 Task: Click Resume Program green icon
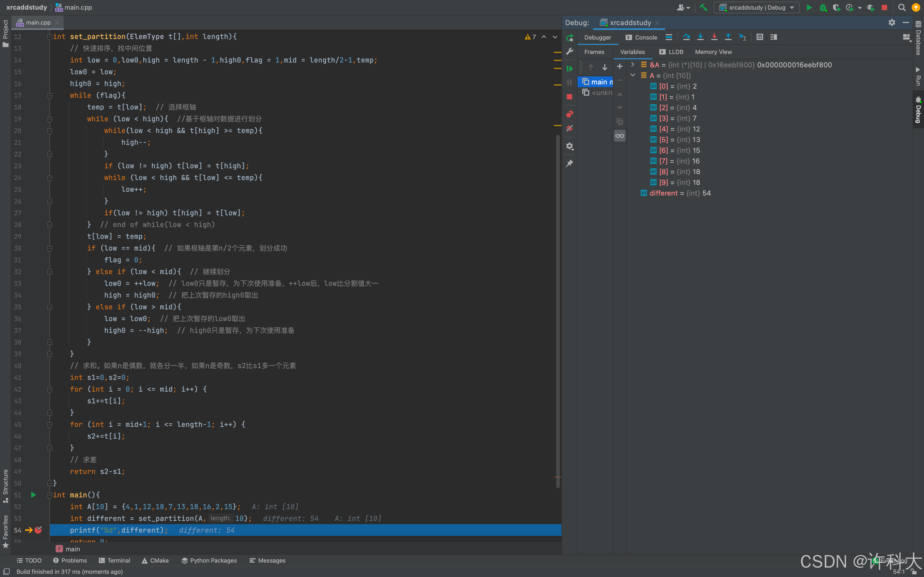tap(569, 69)
